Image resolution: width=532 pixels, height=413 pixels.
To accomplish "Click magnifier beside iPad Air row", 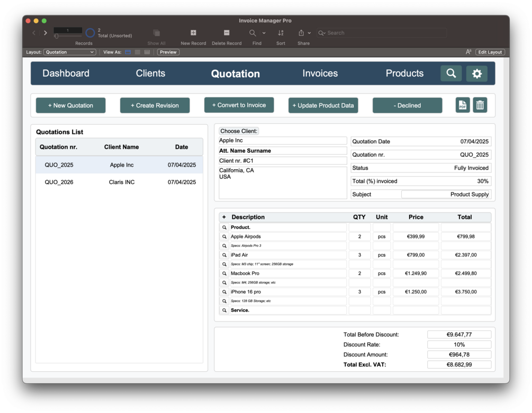I will (224, 255).
